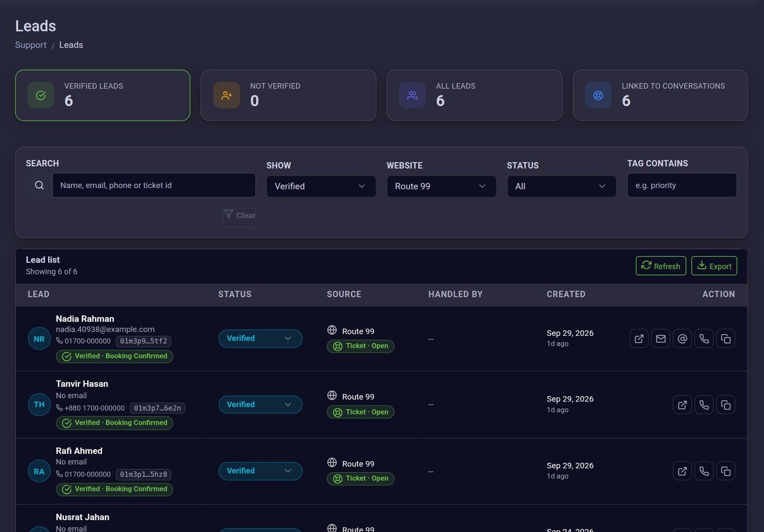Expand the Website dropdown showing Route 99
This screenshot has height=532, width=764.
(442, 186)
